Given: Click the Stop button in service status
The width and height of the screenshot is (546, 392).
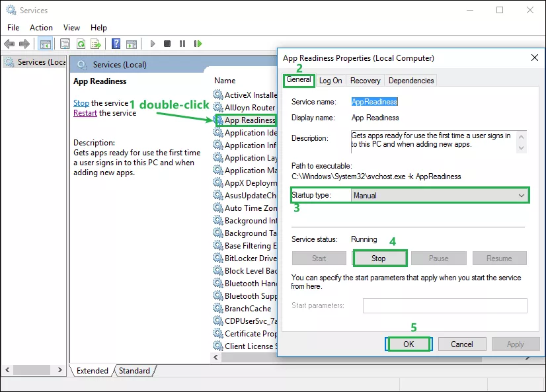Looking at the screenshot, I should click(379, 258).
